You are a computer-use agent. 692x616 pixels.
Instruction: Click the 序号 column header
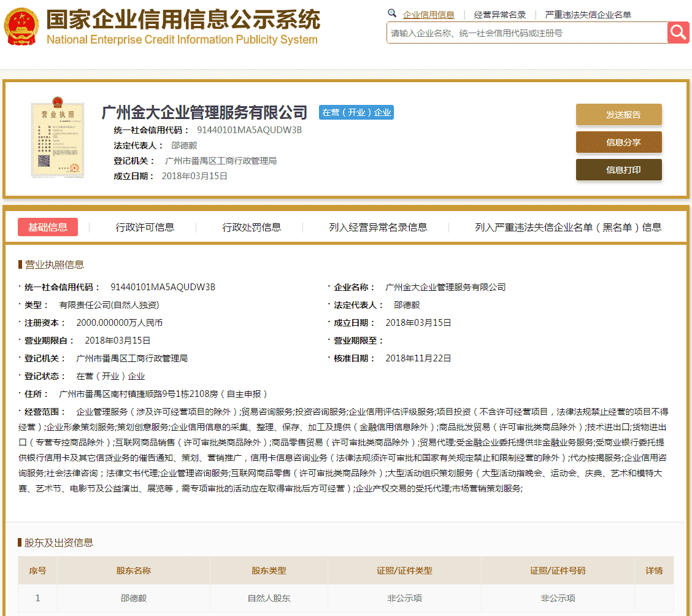37,571
